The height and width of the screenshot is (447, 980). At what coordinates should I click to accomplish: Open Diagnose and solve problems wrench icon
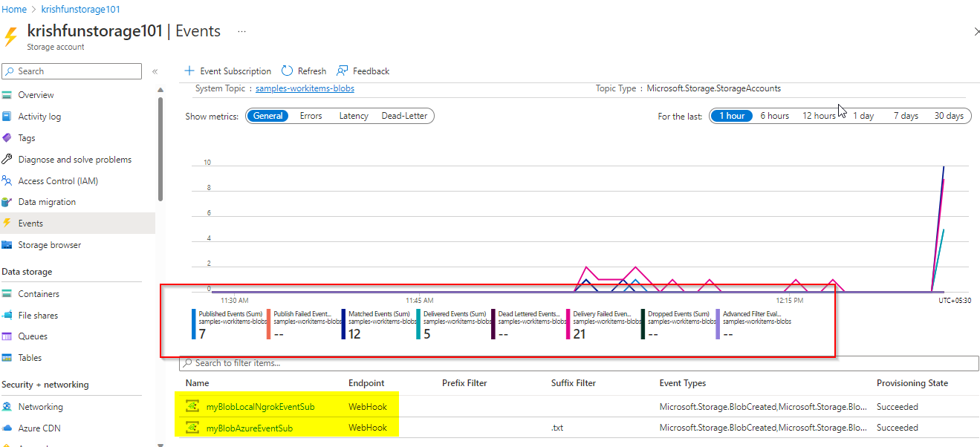(x=7, y=160)
